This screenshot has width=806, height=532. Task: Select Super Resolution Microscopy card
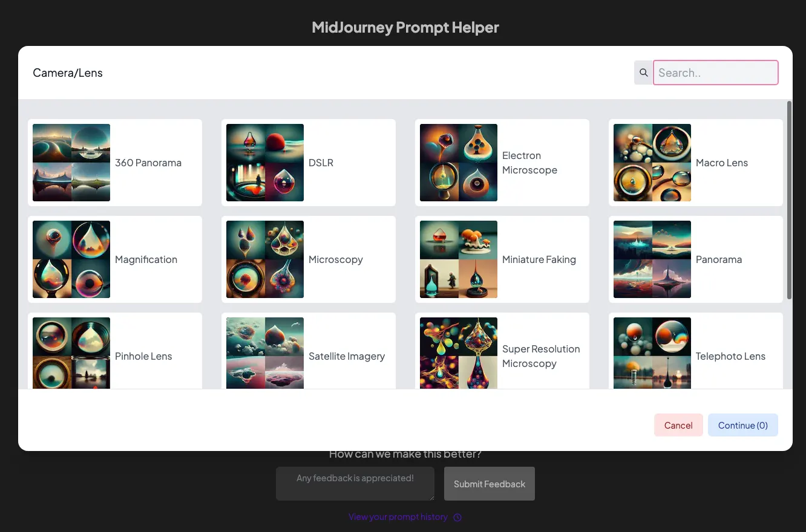(x=502, y=351)
